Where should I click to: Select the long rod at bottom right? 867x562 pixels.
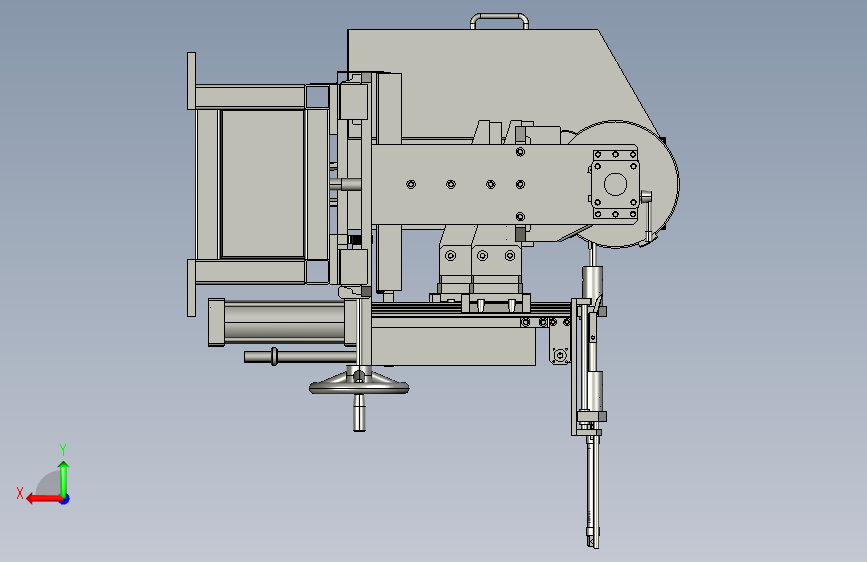[593, 490]
